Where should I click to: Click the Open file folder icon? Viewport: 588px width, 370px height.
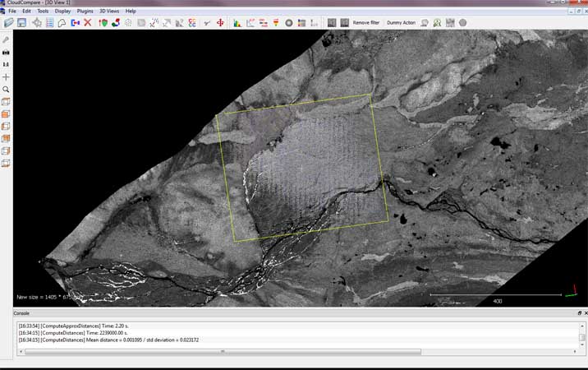click(8, 23)
